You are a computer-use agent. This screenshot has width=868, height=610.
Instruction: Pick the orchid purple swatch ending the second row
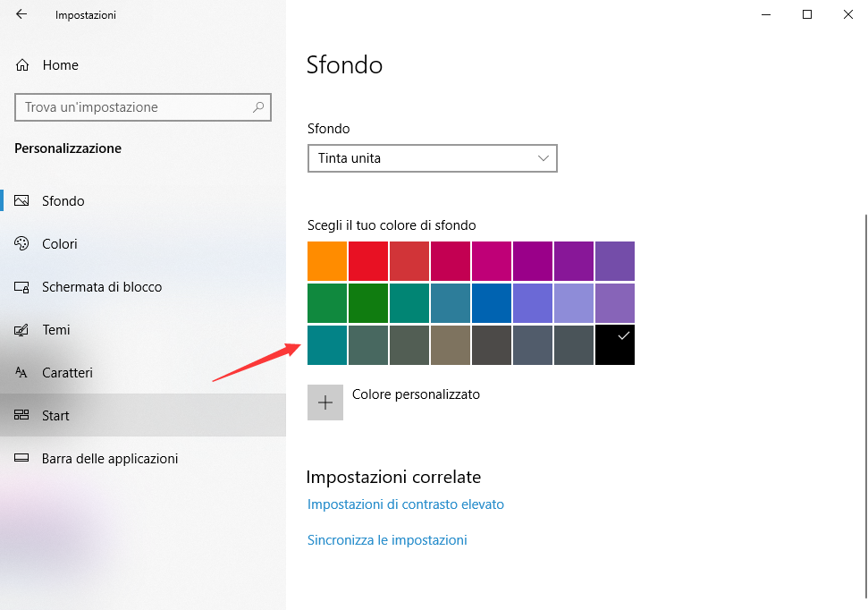point(615,303)
